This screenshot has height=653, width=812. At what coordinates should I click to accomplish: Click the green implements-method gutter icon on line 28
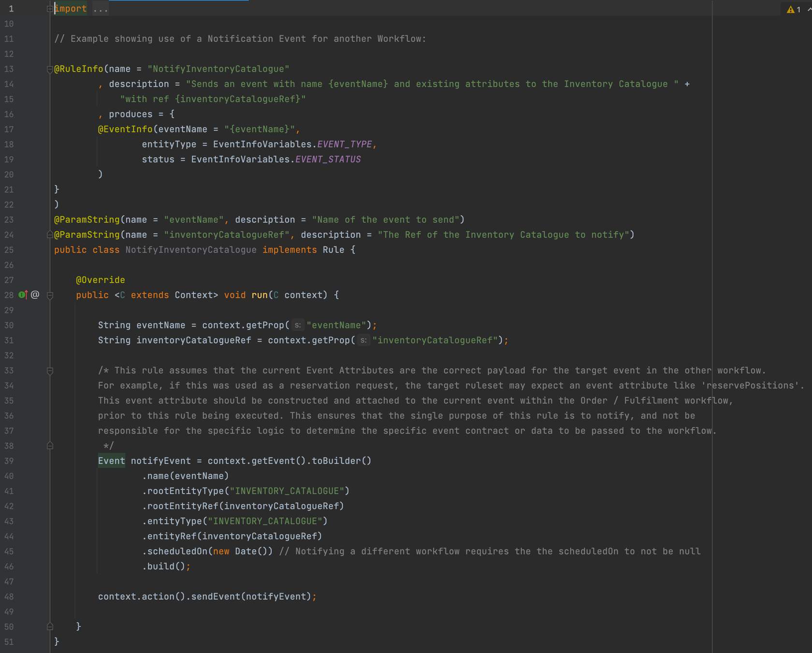22,295
